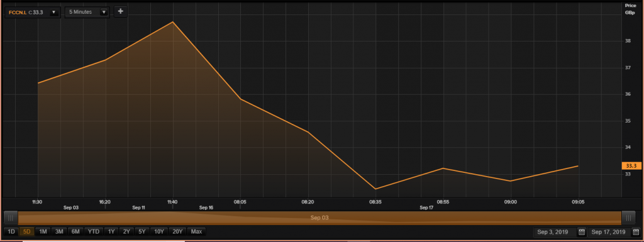Viewport: 644px width, 242px height.
Task: Switch to the 1M range
Action: pos(43,232)
